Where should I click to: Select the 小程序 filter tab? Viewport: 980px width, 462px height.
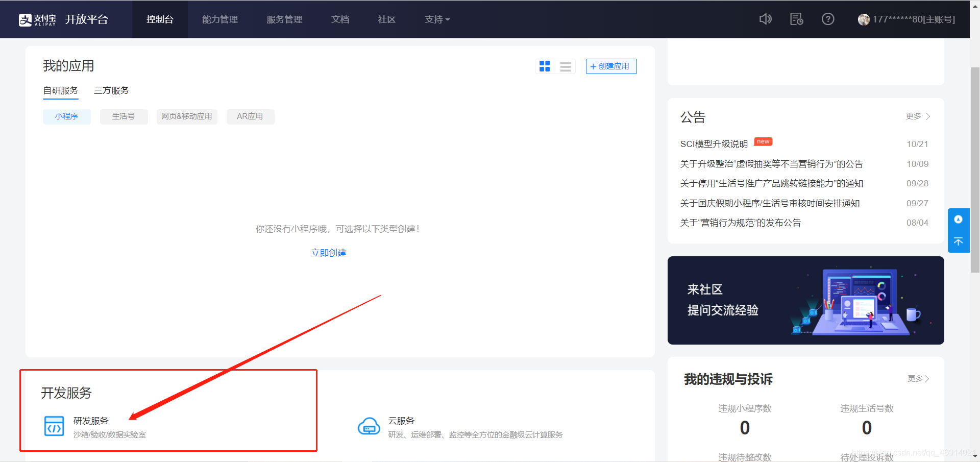click(x=67, y=116)
